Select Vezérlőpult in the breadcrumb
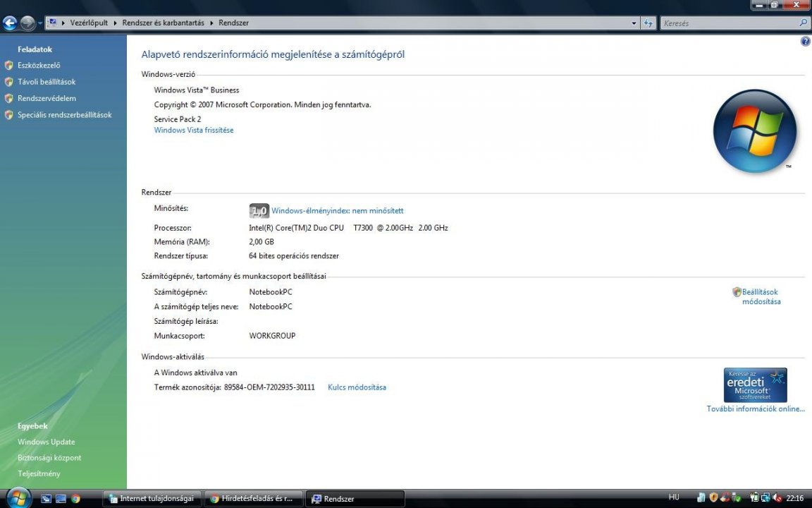The height and width of the screenshot is (508, 812). pos(89,23)
